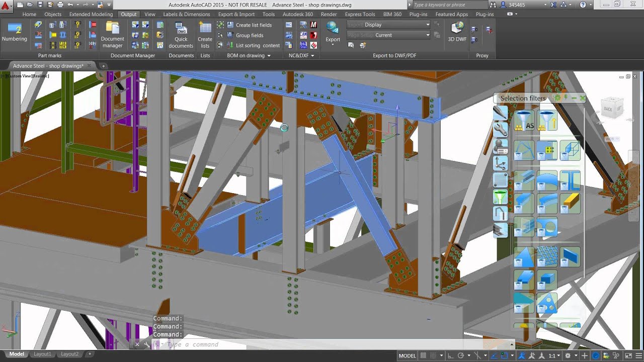The width and height of the screenshot is (644, 362).
Task: Click the green funnel palette category
Action: coord(500,197)
